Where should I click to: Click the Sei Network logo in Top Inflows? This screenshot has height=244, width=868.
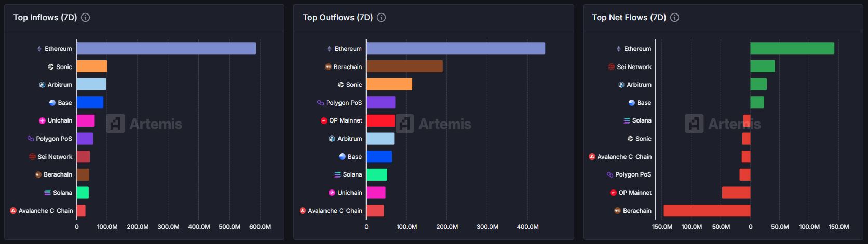pos(32,157)
